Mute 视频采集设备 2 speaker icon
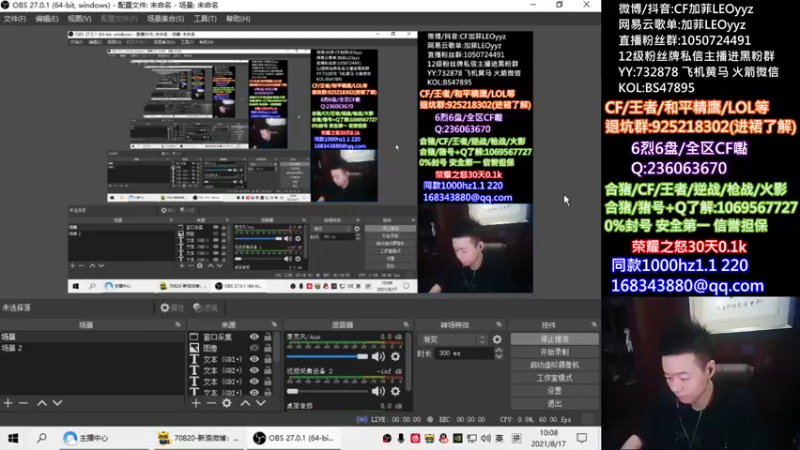The width and height of the screenshot is (800, 450). [x=378, y=391]
